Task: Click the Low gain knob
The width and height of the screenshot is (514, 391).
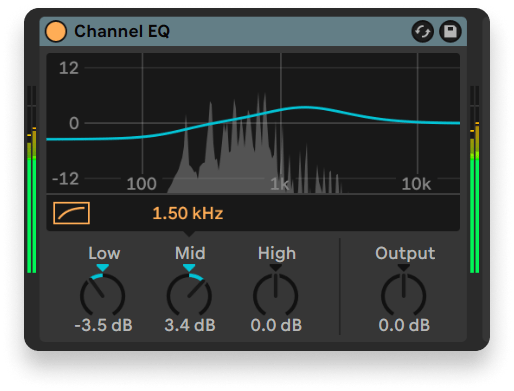Action: pos(102,295)
